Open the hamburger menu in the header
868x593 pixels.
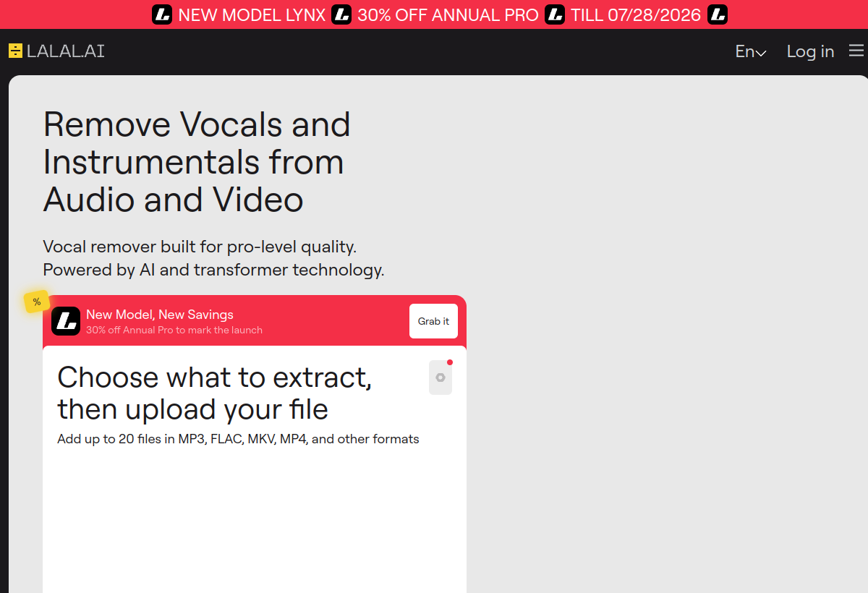tap(856, 51)
